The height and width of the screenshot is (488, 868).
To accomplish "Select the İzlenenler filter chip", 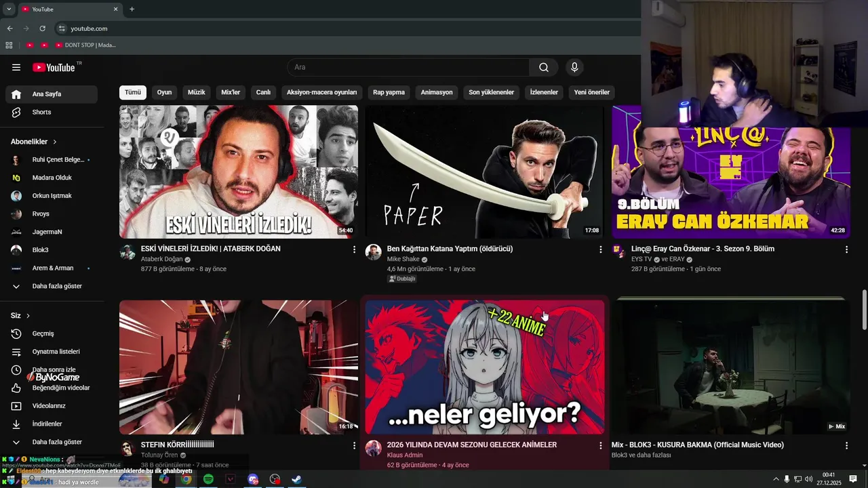I will coord(544,92).
